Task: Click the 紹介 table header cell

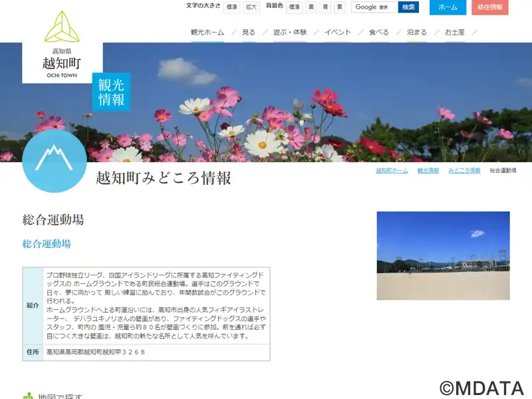Action: tap(33, 306)
